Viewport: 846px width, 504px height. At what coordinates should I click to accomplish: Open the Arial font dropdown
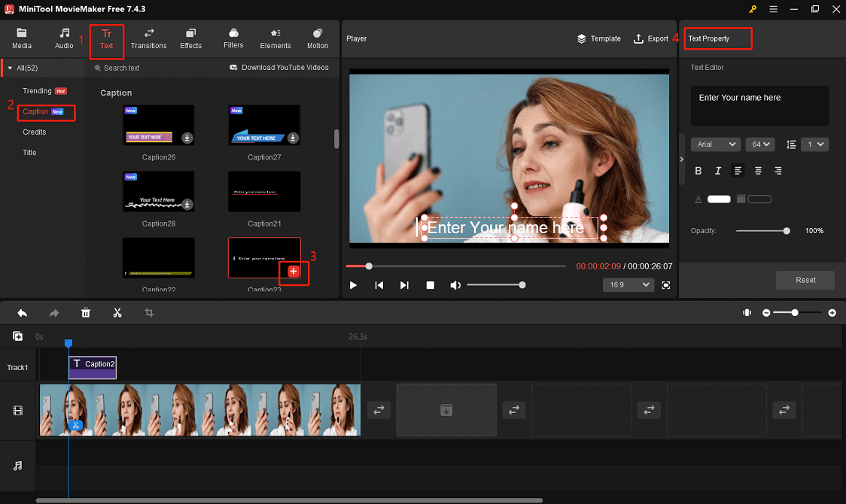click(x=716, y=144)
